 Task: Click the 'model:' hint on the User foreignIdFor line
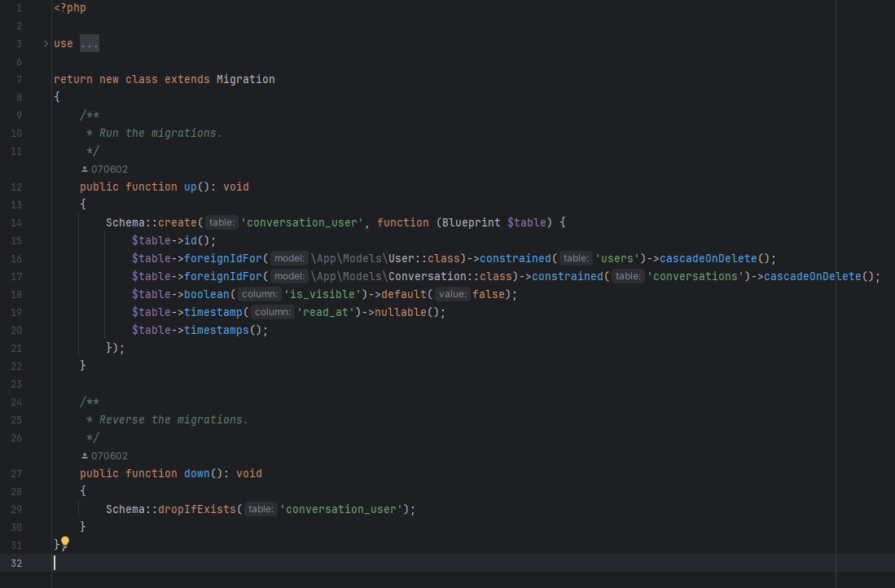pos(289,258)
